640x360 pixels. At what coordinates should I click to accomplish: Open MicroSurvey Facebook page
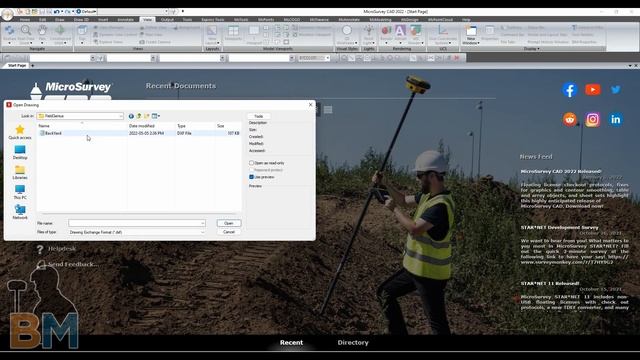pos(569,90)
